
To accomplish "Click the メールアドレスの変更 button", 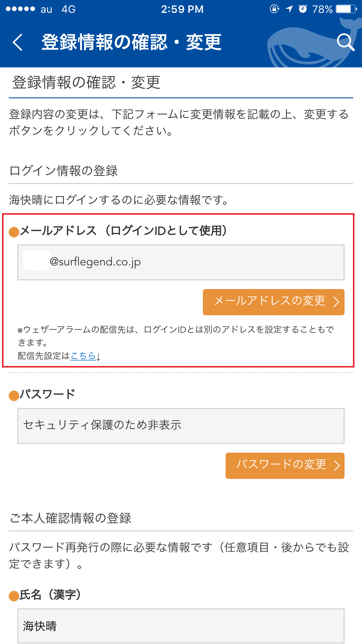I will [273, 302].
